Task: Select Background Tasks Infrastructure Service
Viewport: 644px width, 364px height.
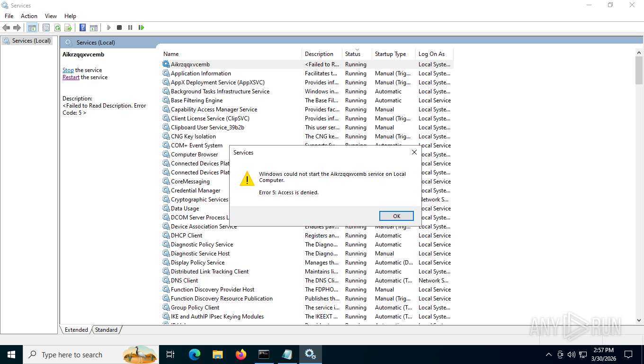Action: 307,91
